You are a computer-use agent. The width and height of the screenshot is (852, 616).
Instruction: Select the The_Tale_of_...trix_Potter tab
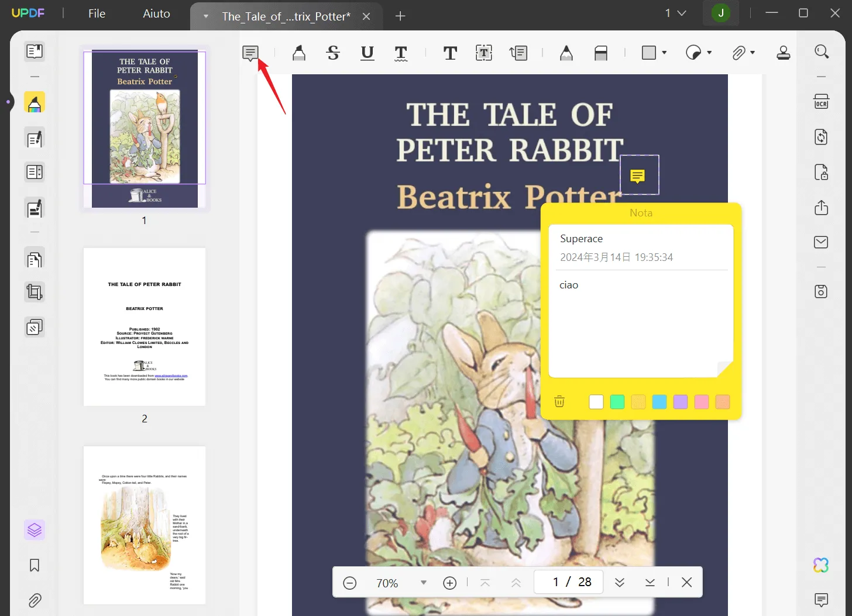click(286, 16)
